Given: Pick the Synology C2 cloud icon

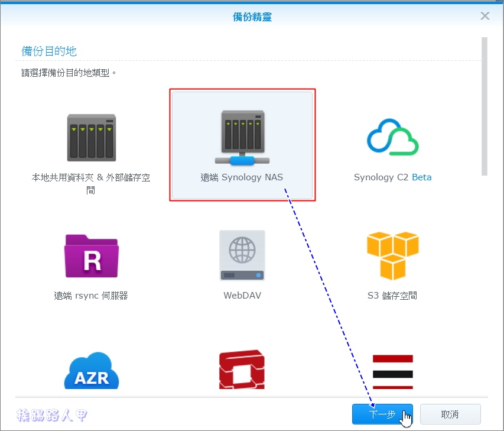Looking at the screenshot, I should tap(393, 137).
